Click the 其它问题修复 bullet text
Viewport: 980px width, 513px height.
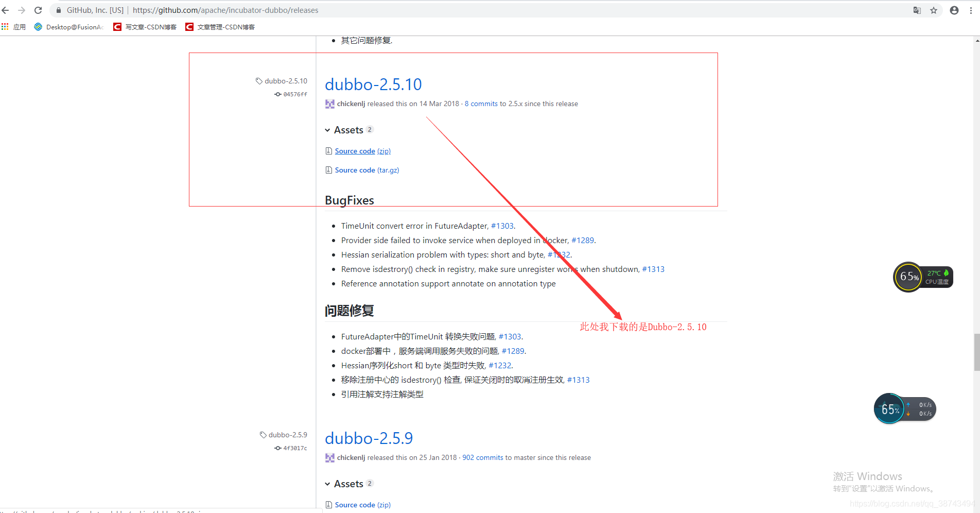coord(366,40)
